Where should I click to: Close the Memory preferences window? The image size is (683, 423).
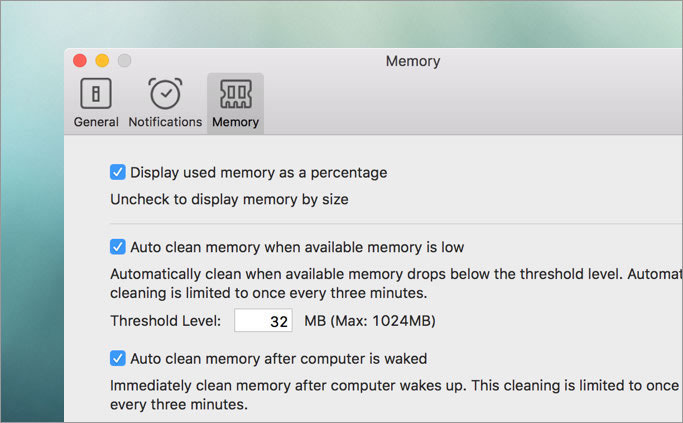[x=80, y=60]
